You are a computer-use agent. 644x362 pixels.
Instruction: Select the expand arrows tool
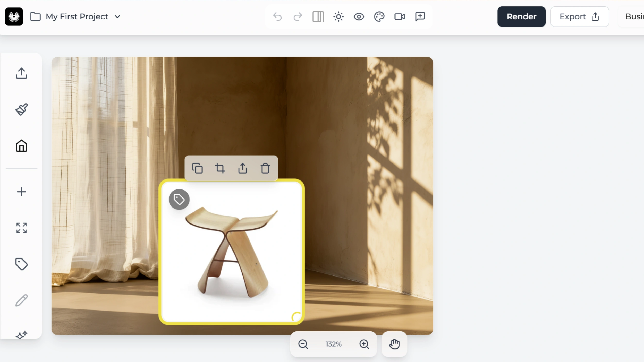pyautogui.click(x=21, y=228)
